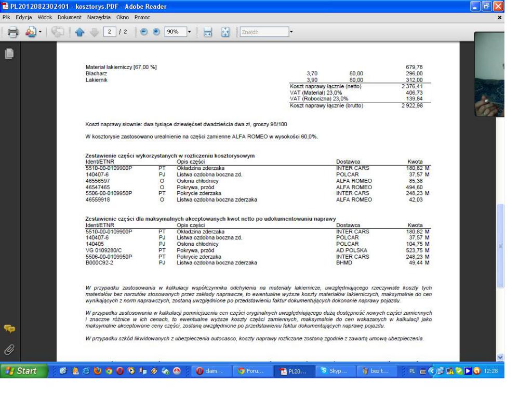Expand the Znajdź search options arrow
The width and height of the screenshot is (532, 399).
pyautogui.click(x=291, y=32)
